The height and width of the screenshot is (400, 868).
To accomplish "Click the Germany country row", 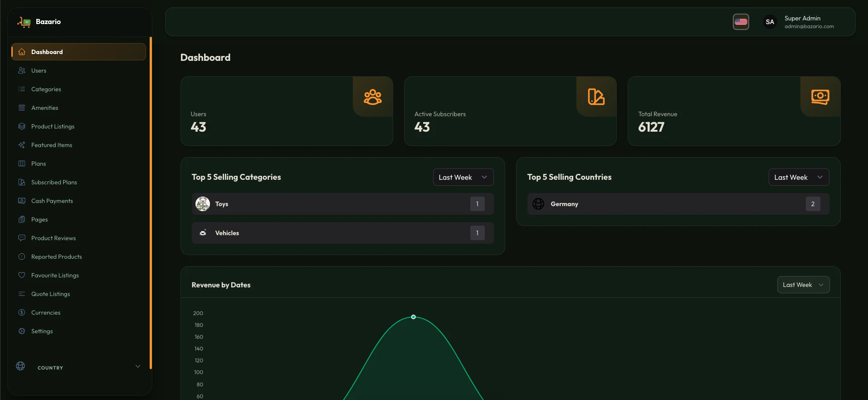I will [678, 204].
